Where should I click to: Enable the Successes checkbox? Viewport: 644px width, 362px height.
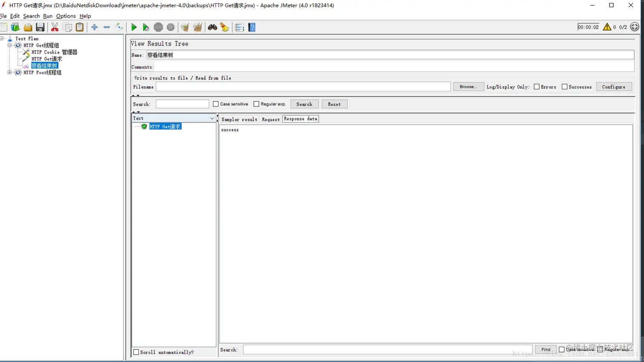pos(564,87)
